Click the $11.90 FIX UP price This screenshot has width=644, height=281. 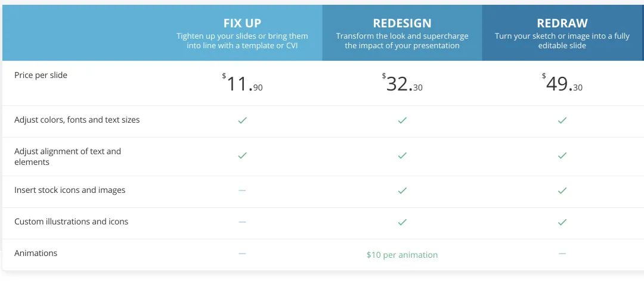click(243, 84)
